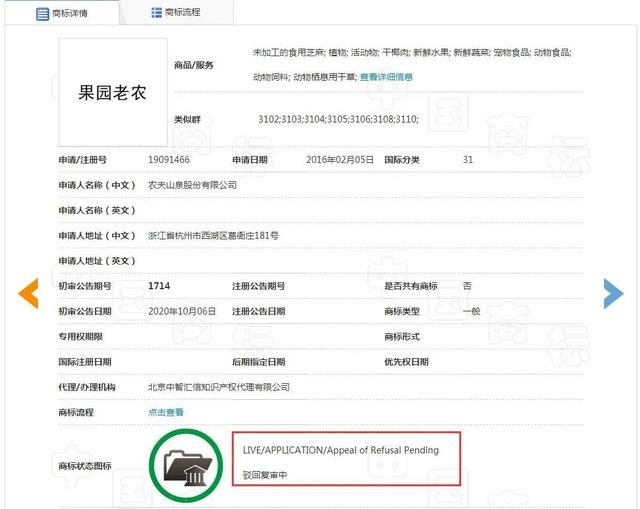Select preliminary announcement issue 1714

click(159, 286)
